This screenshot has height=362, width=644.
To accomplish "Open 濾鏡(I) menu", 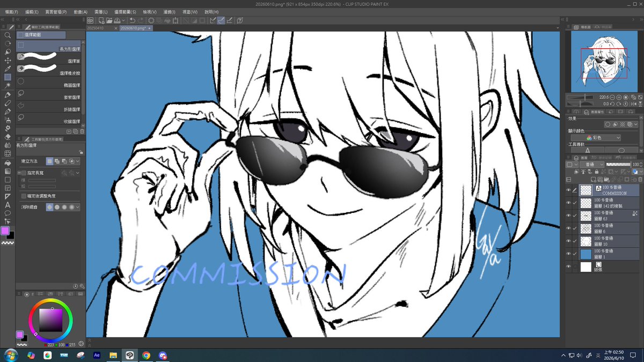I will (170, 11).
